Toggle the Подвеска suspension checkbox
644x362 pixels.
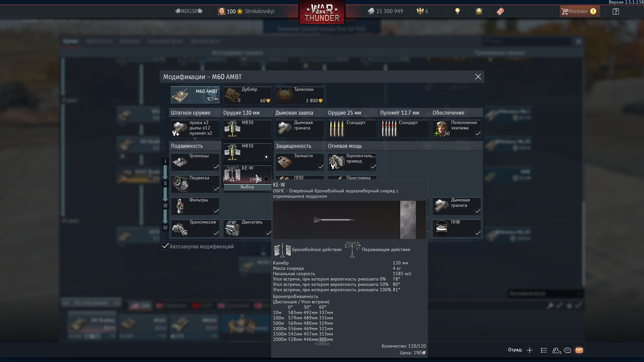point(216,189)
